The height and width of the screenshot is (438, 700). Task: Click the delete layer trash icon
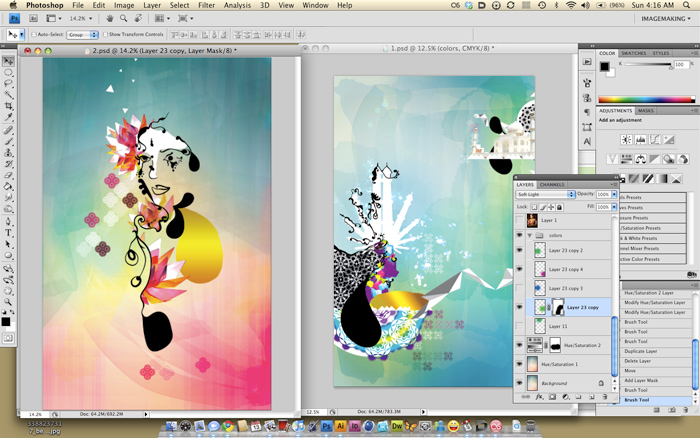click(605, 396)
